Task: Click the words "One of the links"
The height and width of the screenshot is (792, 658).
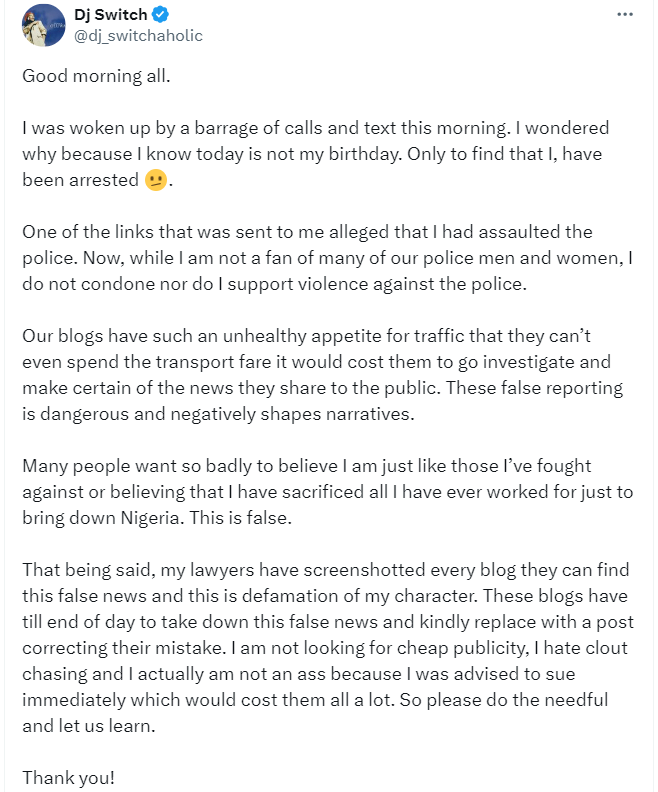Action: click(84, 232)
